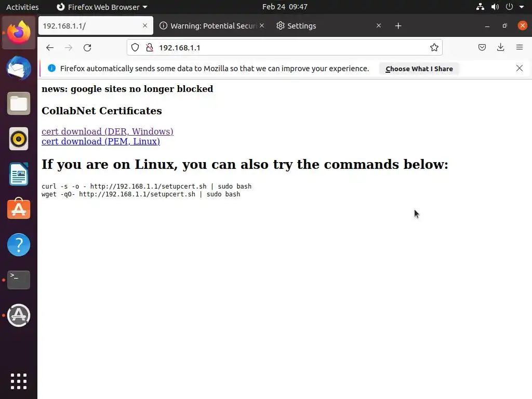Dismiss the Mozilla data notification bar
The image size is (532, 399).
[x=519, y=68]
